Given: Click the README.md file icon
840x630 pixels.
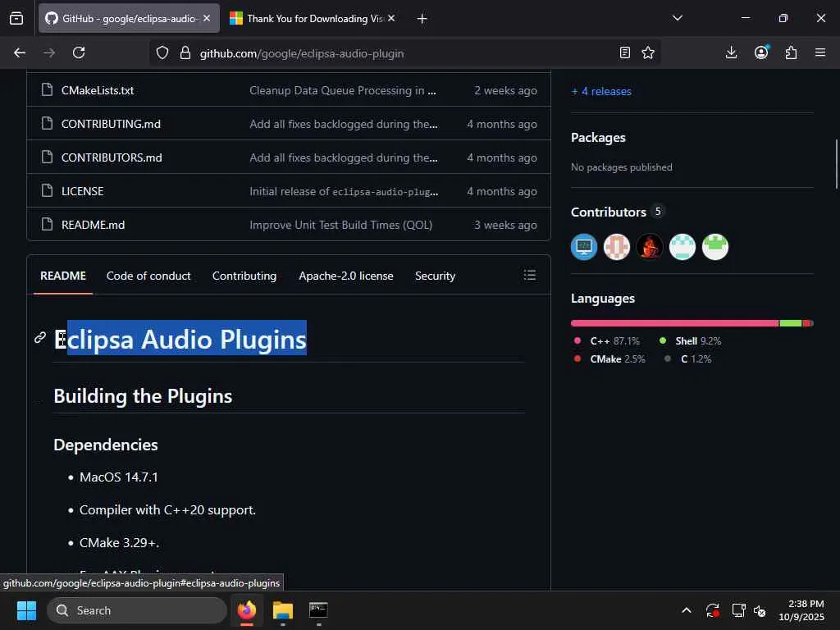Looking at the screenshot, I should (47, 224).
